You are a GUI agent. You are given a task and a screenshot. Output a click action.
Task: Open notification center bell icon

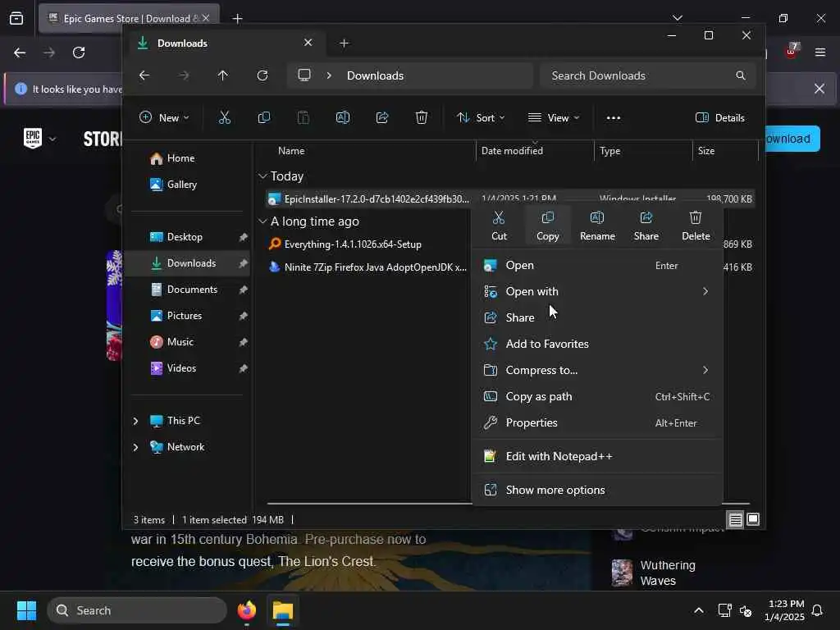tap(817, 610)
